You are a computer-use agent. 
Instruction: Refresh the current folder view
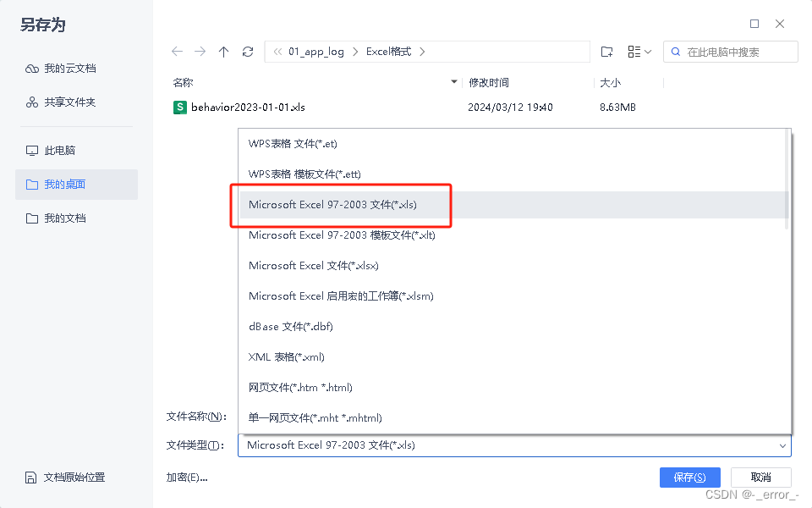pos(247,52)
